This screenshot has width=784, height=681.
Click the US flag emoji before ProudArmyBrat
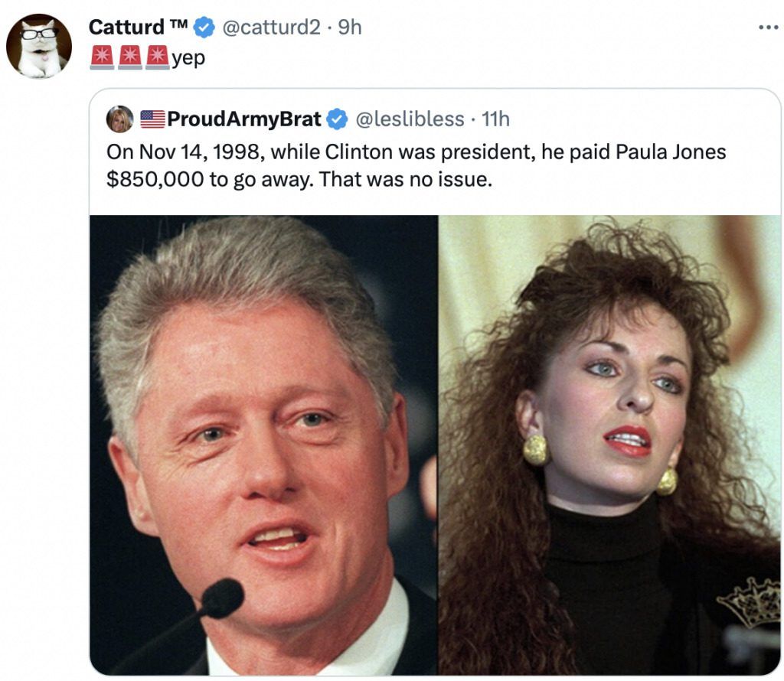click(153, 119)
